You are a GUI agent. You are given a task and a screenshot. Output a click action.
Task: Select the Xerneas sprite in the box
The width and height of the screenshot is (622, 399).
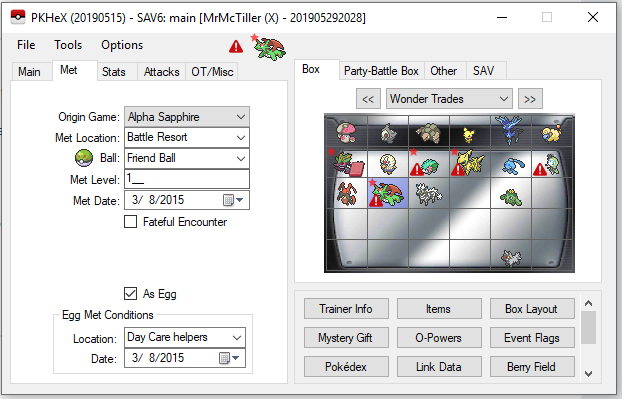[511, 131]
